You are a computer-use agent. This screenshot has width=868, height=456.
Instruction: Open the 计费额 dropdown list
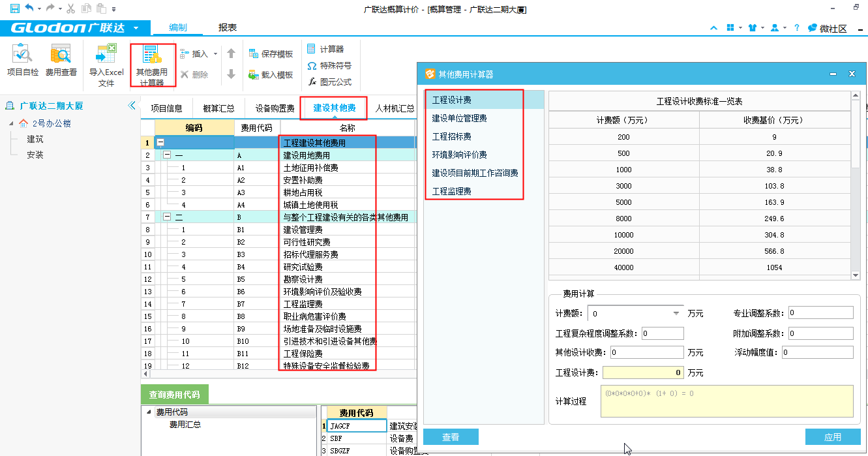point(676,314)
